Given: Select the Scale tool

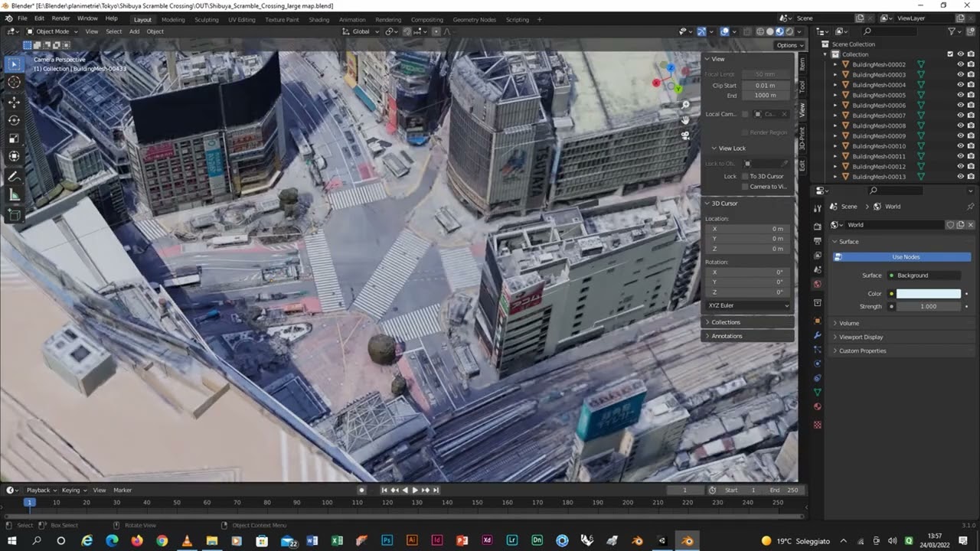Looking at the screenshot, I should tap(14, 139).
